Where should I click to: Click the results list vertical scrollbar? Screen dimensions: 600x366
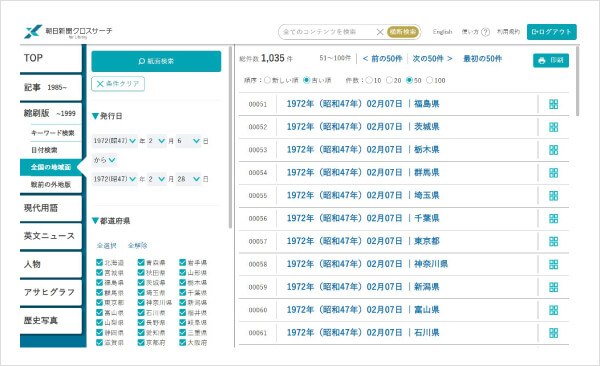[x=577, y=81]
